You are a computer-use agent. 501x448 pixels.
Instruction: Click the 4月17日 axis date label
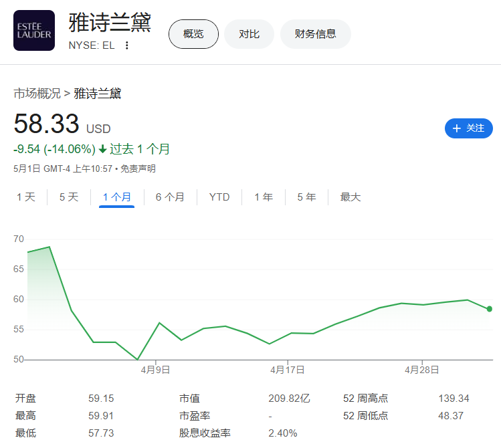tap(287, 370)
